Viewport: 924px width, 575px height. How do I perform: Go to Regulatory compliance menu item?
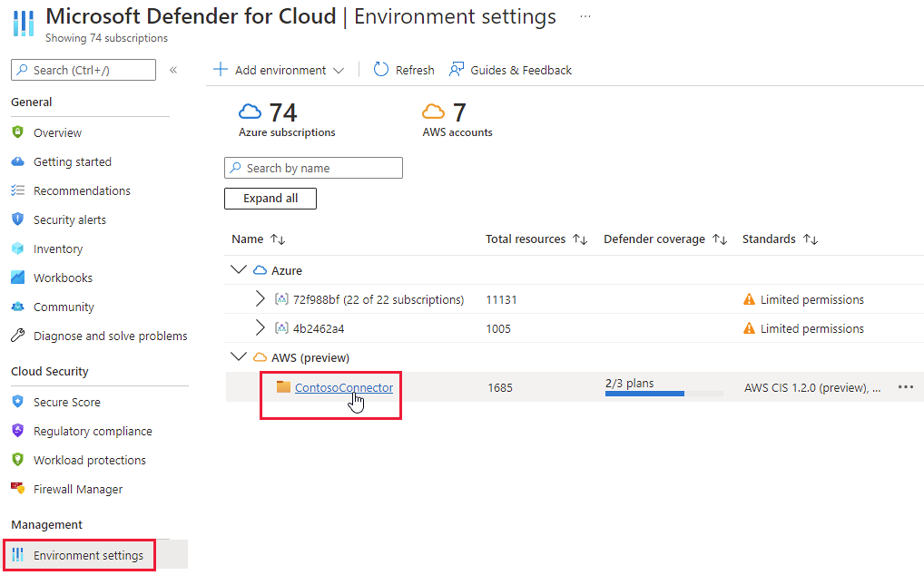pos(93,431)
